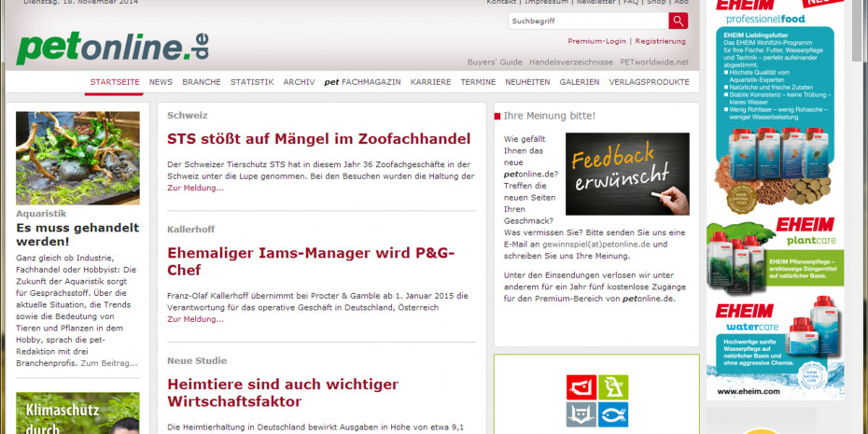Click the Kallerhoff category label
Viewport: 868px width, 434px height.
point(191,230)
